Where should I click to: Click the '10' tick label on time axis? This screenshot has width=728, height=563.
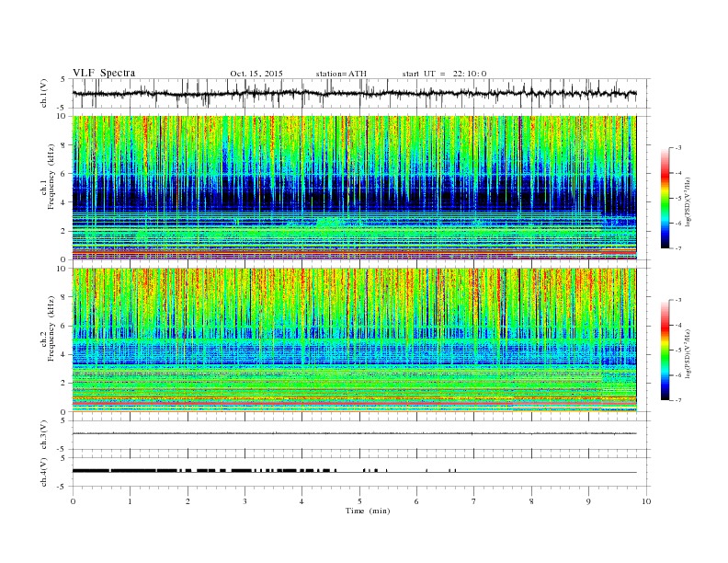point(646,501)
